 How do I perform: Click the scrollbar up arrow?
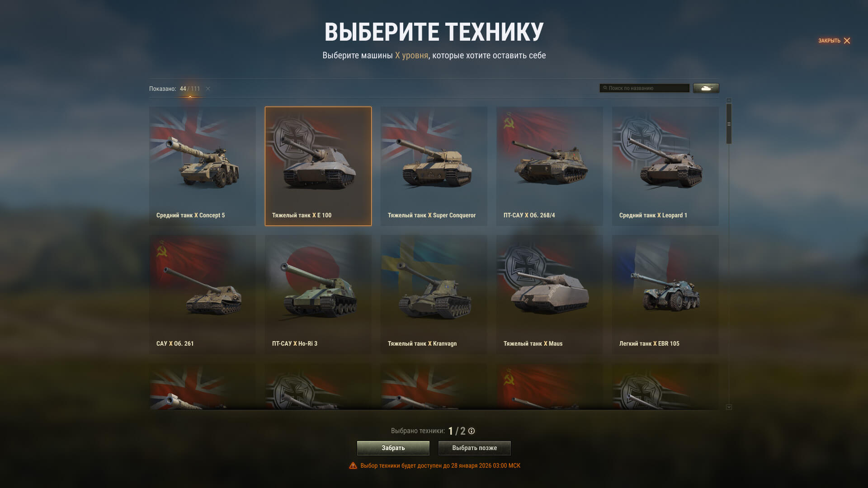(729, 100)
